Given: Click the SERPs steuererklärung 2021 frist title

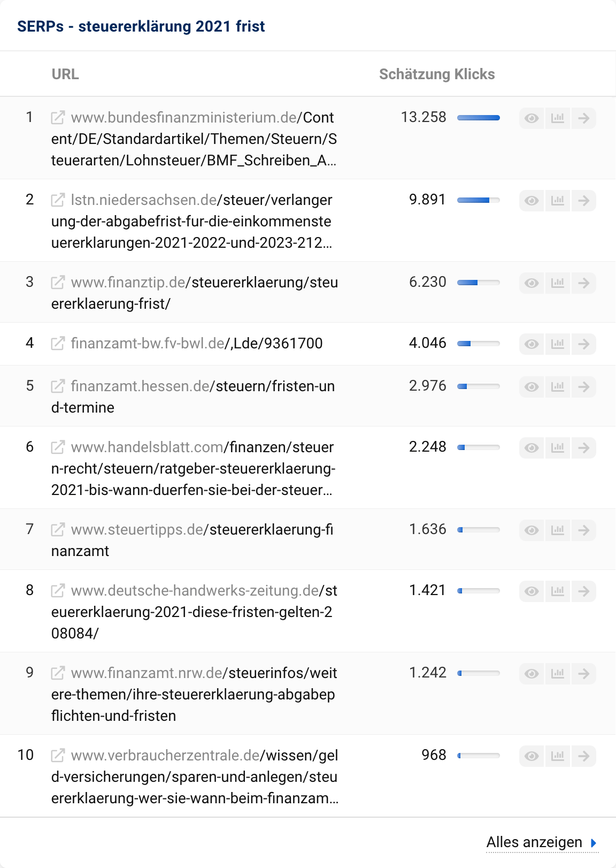Looking at the screenshot, I should click(x=141, y=26).
